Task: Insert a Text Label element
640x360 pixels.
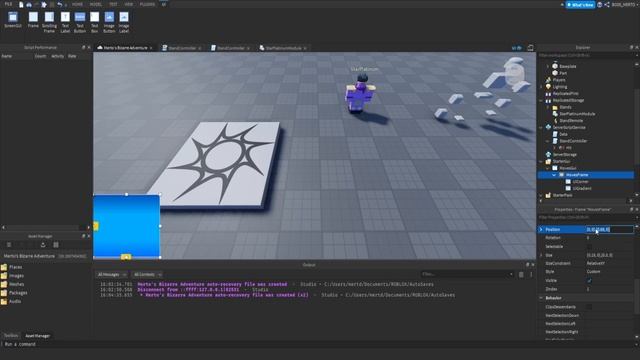Action: point(65,22)
